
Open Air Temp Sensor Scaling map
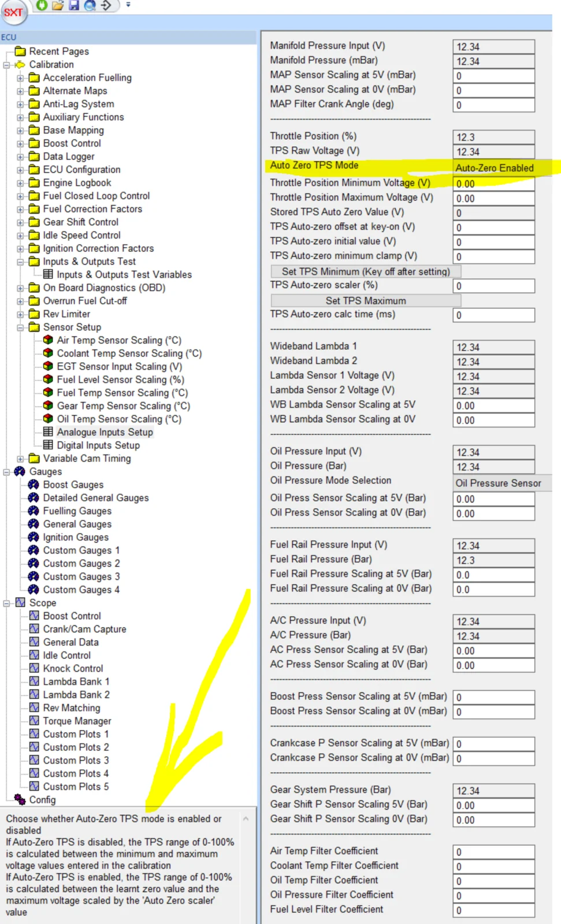119,340
